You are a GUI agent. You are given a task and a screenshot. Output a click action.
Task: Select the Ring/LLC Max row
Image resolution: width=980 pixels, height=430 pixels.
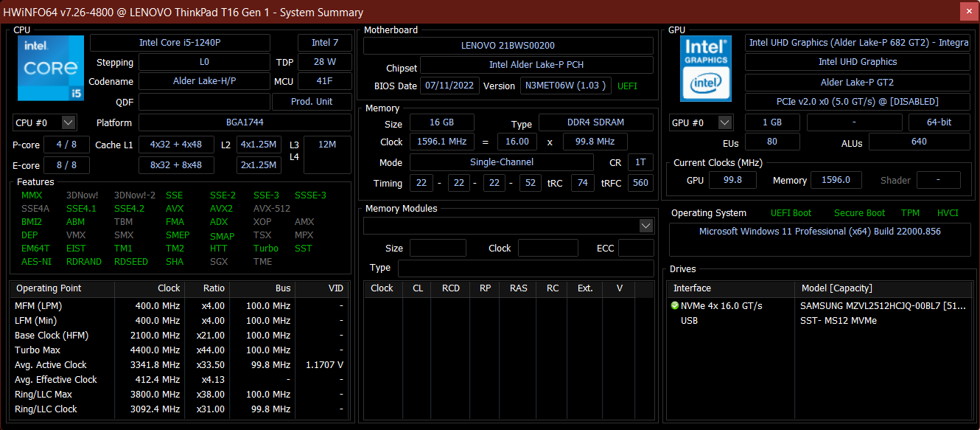coord(179,395)
